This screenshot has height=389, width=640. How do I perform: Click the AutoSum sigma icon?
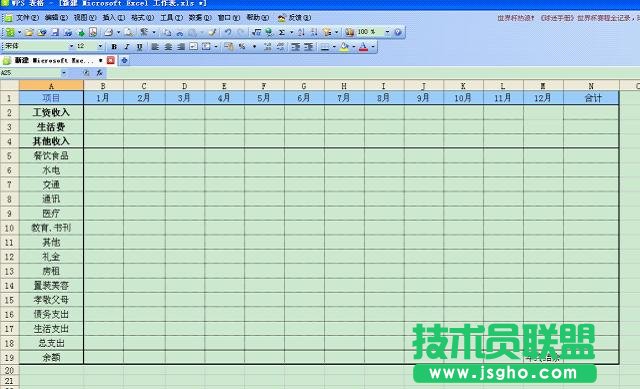[x=282, y=32]
